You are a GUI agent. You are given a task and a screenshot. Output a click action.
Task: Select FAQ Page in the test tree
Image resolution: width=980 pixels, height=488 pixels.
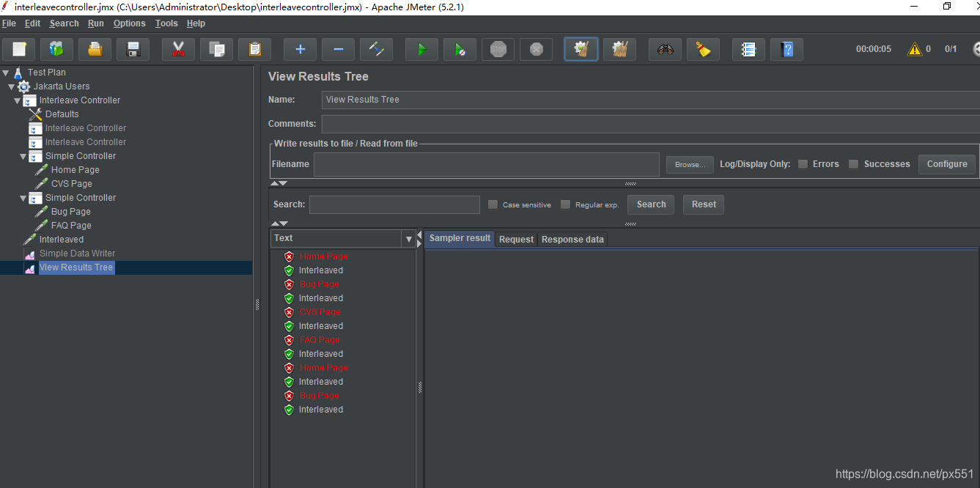[x=71, y=226]
